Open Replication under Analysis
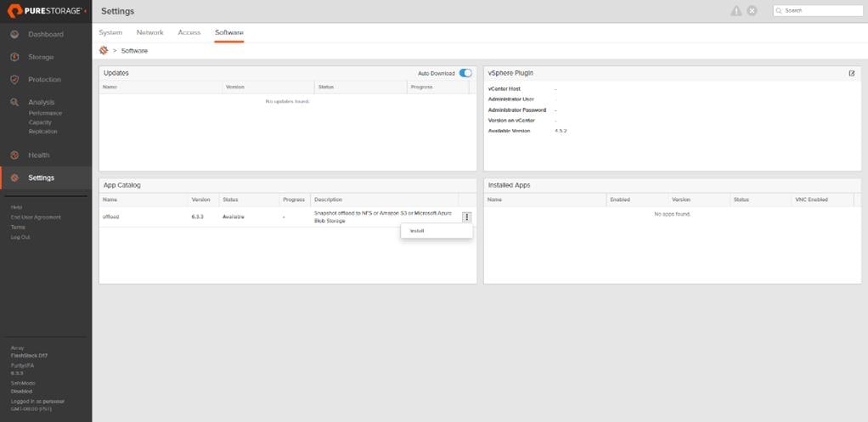 coord(43,132)
